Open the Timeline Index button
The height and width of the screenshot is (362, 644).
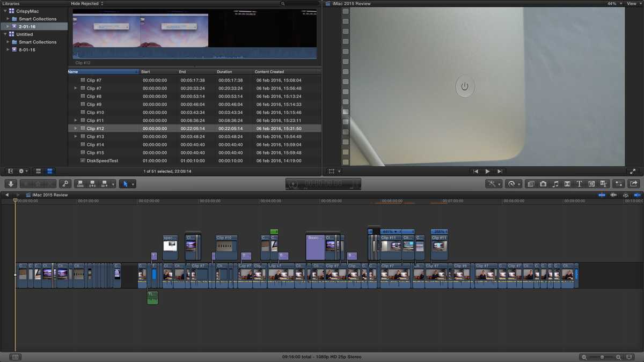pos(15,357)
